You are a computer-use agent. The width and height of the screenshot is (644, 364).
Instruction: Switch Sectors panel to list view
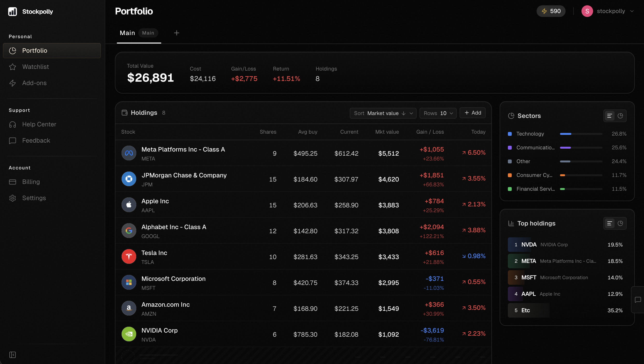pyautogui.click(x=609, y=116)
